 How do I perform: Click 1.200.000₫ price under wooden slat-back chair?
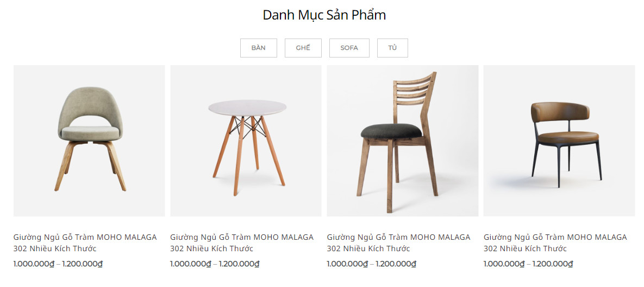click(x=396, y=264)
